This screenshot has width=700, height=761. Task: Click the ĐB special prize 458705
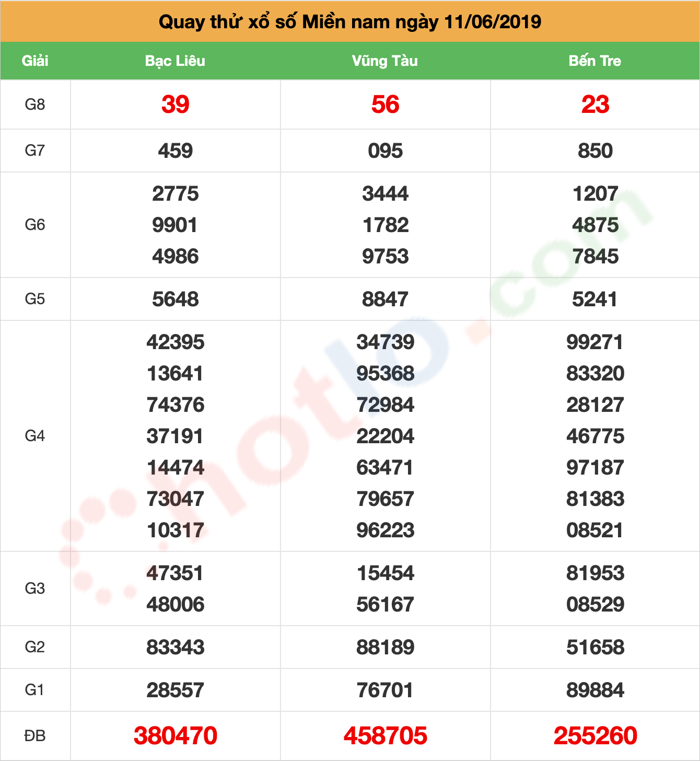(x=386, y=736)
